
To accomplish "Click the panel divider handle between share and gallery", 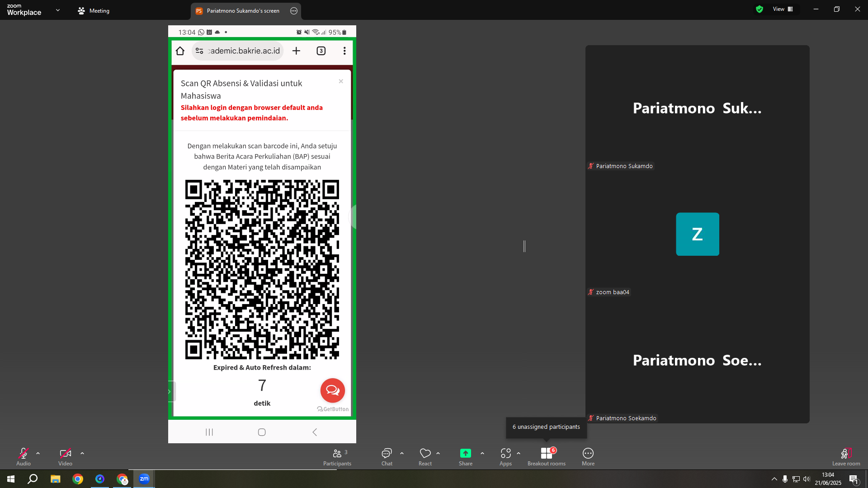I will (524, 246).
